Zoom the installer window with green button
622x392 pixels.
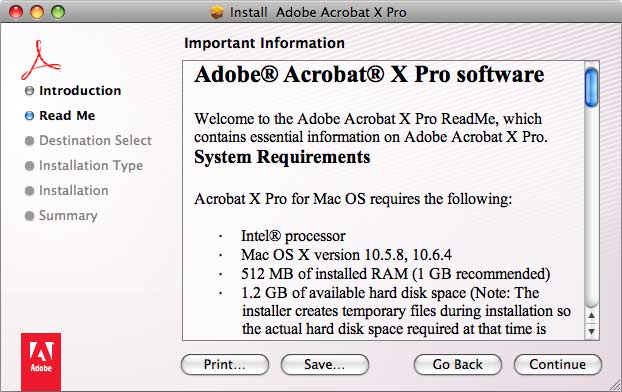58,12
